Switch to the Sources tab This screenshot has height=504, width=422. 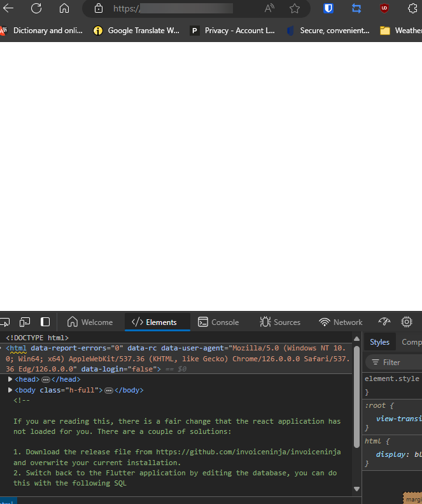pos(280,322)
